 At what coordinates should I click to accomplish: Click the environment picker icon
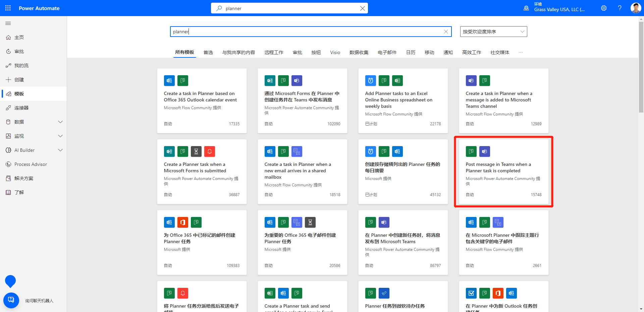(526, 8)
